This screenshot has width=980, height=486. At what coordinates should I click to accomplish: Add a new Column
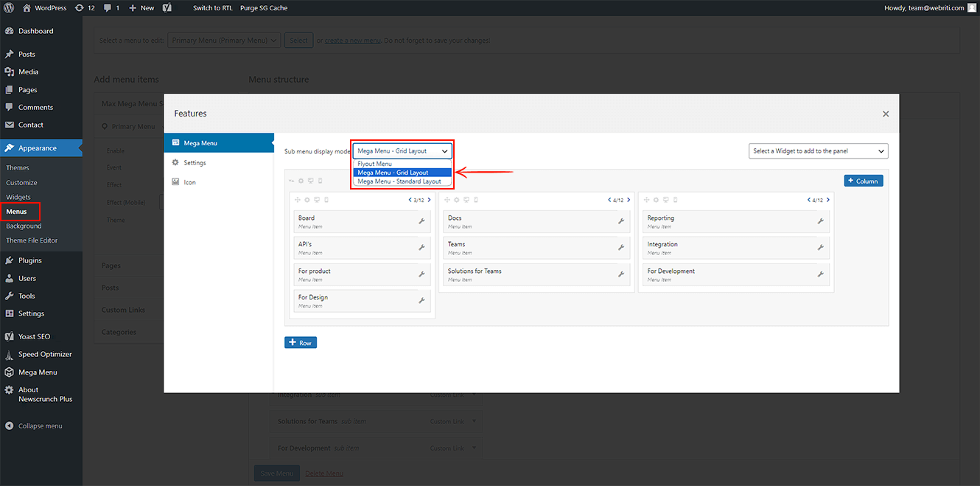(x=864, y=181)
